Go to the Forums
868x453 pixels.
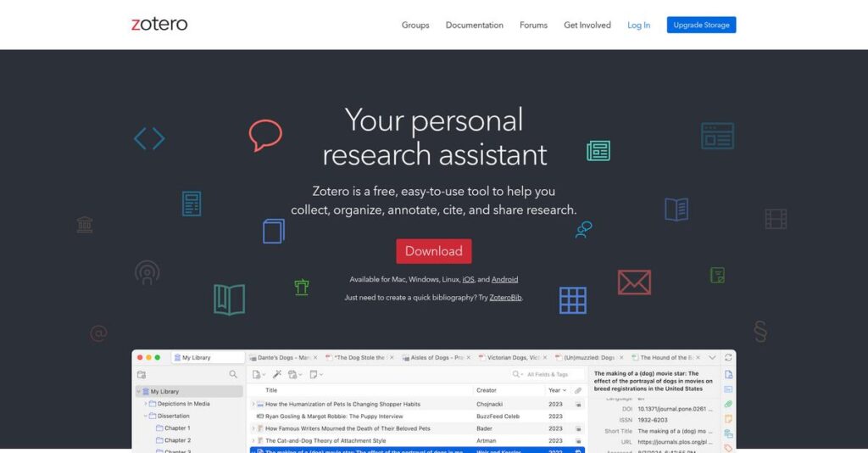533,25
